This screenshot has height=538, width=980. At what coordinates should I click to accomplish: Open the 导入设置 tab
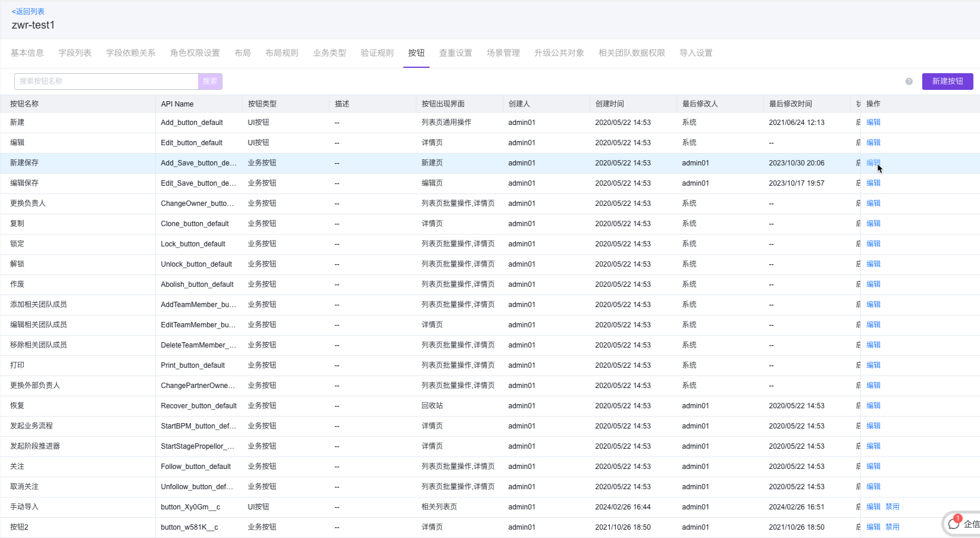pyautogui.click(x=695, y=52)
